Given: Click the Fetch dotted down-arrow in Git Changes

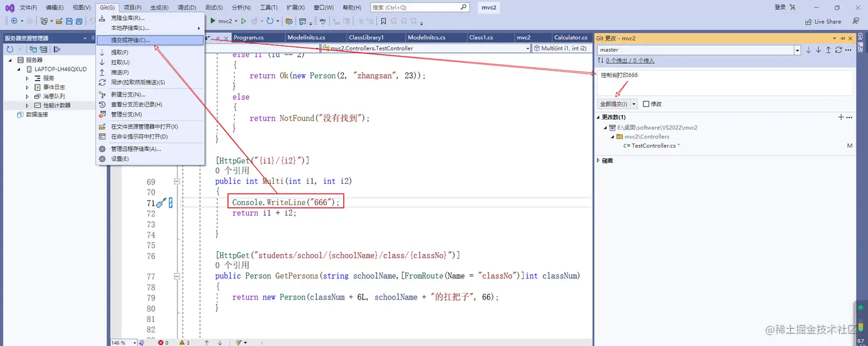Looking at the screenshot, I should tap(808, 50).
